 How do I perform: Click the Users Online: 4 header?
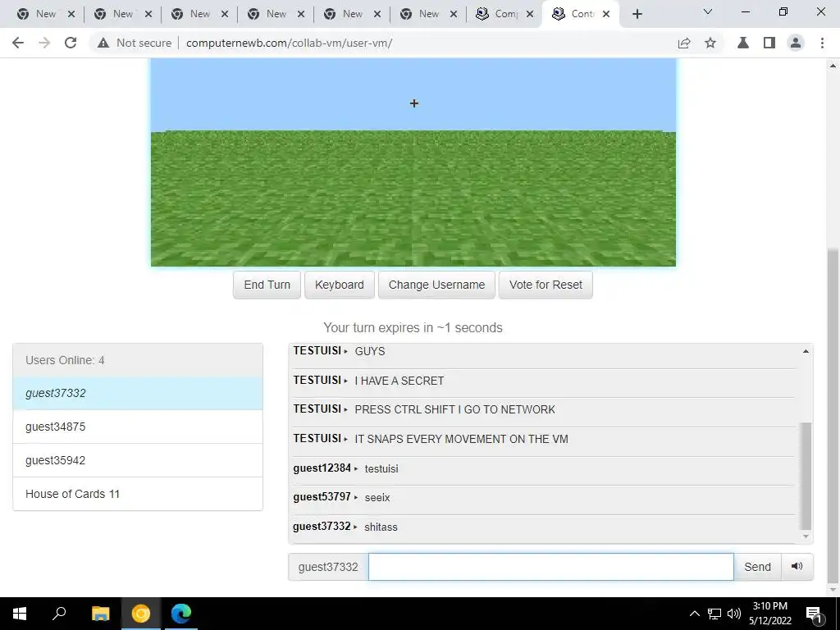point(138,361)
